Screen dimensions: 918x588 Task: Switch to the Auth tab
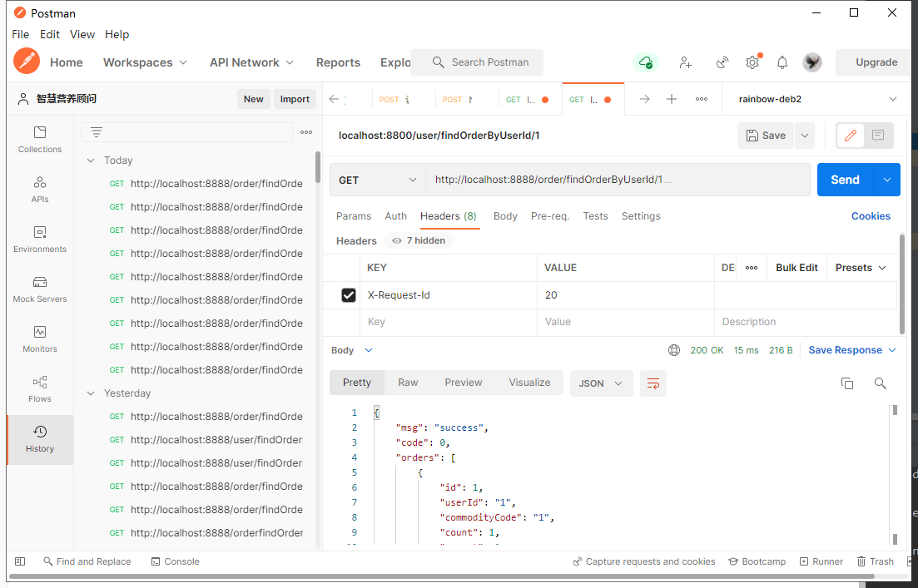coord(396,216)
